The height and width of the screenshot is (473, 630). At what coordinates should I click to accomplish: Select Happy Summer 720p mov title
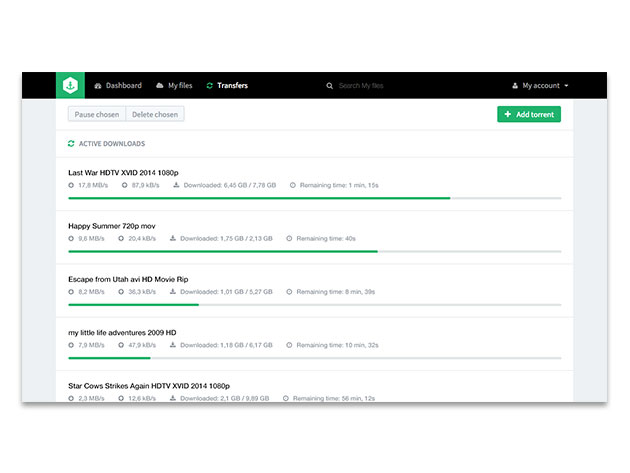(x=112, y=226)
